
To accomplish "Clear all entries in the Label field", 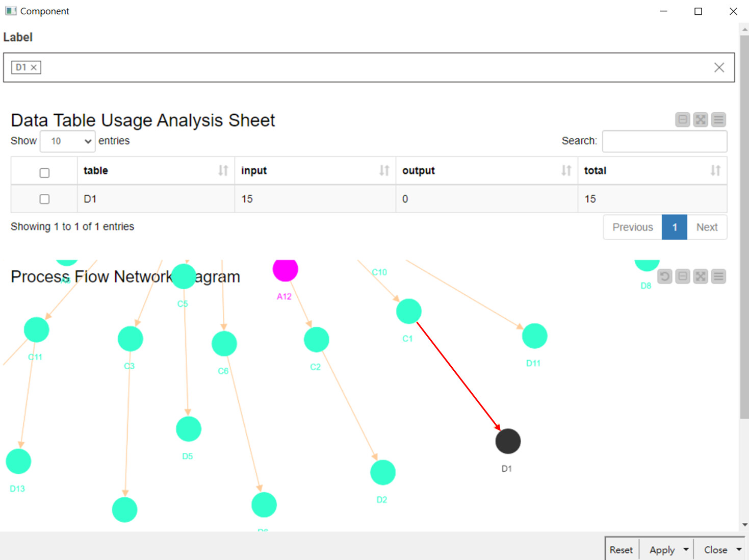I will click(x=719, y=67).
